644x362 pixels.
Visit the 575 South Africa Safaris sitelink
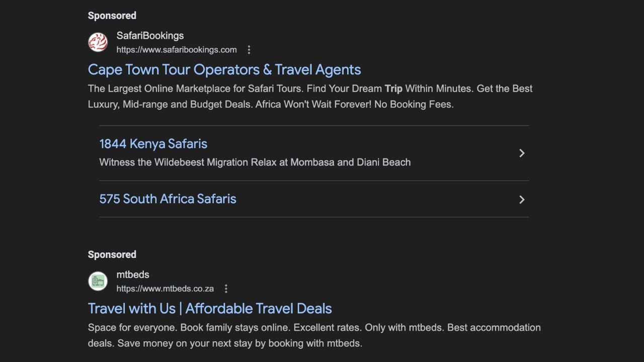168,199
